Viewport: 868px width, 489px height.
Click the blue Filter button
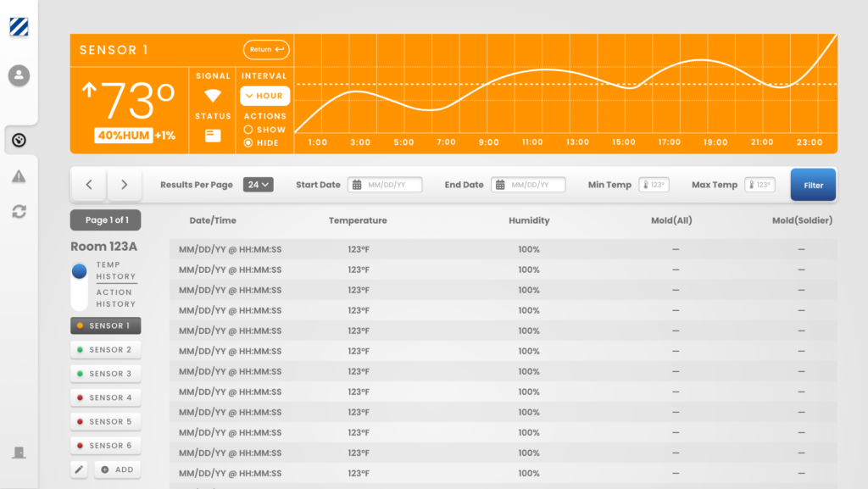pos(813,185)
